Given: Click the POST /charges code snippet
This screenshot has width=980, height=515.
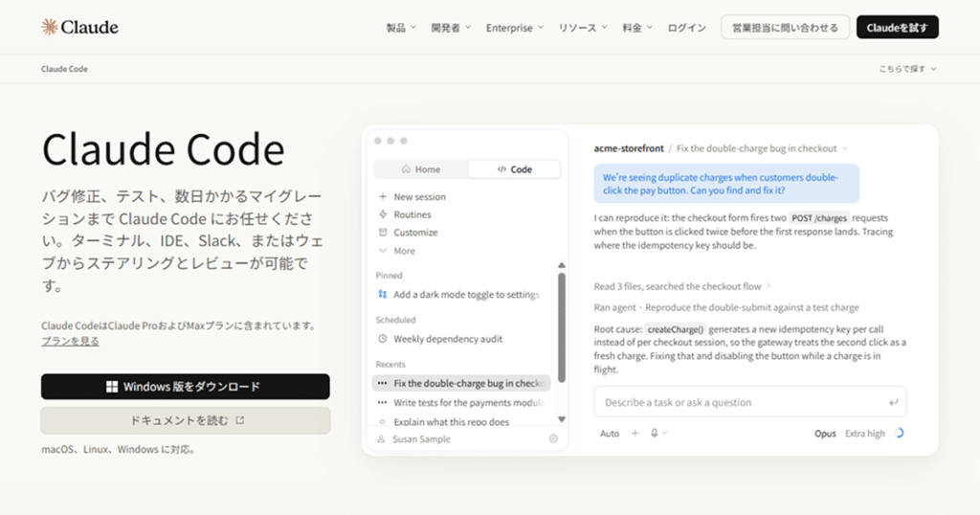Looking at the screenshot, I should pos(819,218).
